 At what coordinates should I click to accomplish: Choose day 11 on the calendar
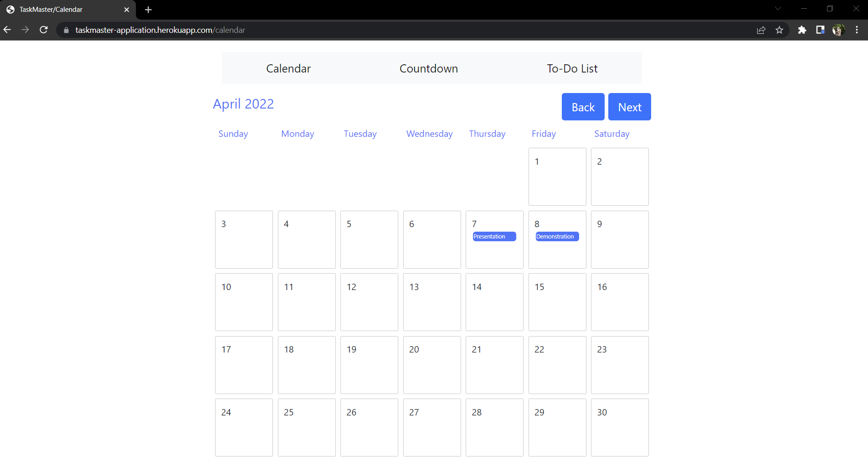(307, 302)
